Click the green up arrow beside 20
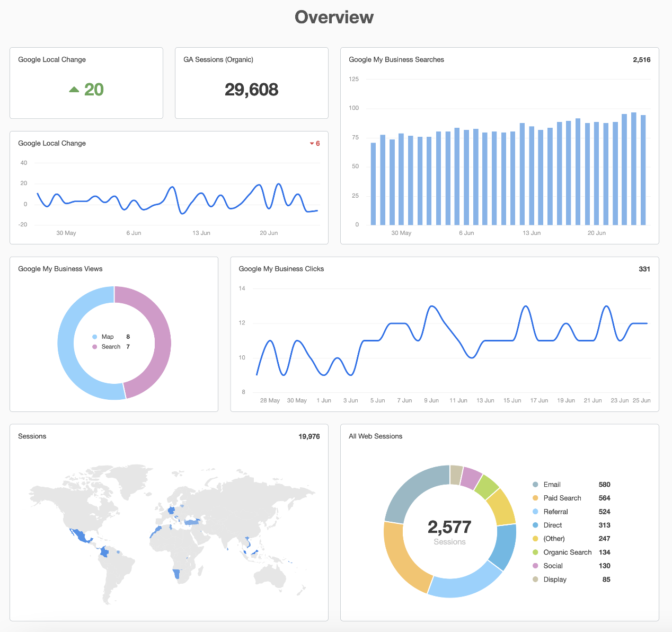 point(74,90)
